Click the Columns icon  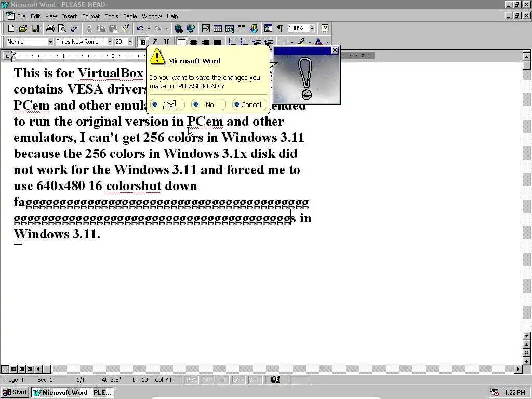[x=241, y=29]
